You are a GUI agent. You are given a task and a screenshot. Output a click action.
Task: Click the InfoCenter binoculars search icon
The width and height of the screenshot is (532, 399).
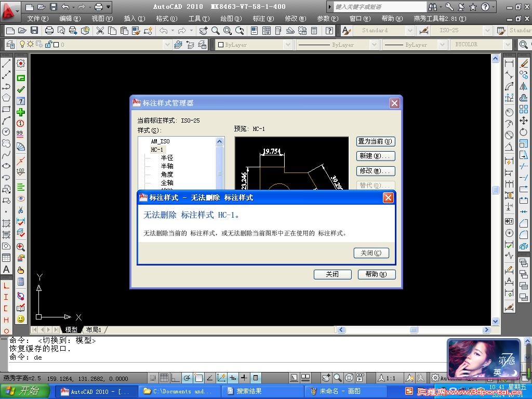pos(433,6)
